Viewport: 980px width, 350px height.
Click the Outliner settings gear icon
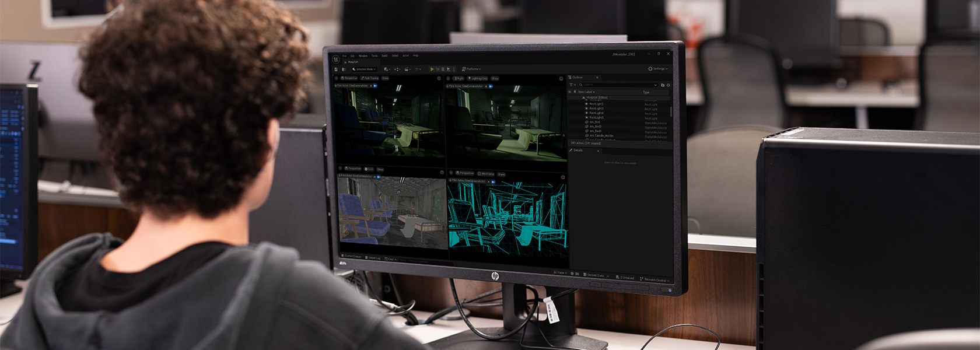tap(668, 85)
